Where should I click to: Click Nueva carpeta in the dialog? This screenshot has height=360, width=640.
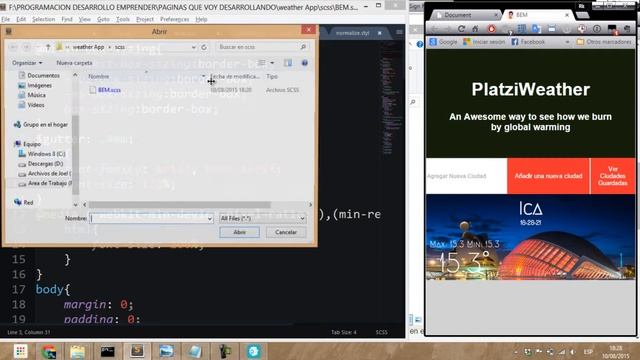pos(74,63)
